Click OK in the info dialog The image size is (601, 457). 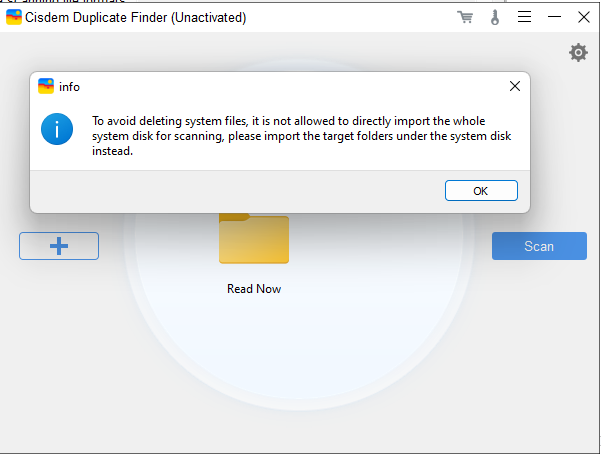pos(481,191)
